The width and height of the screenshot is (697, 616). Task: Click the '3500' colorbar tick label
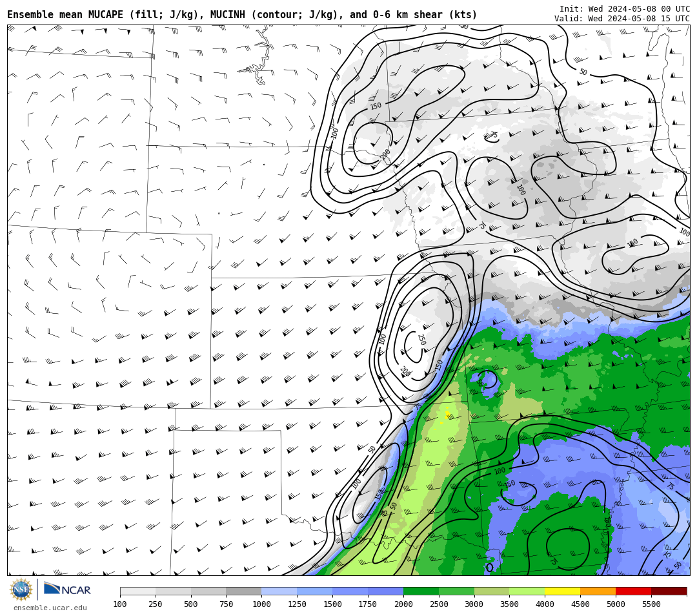[x=510, y=604]
